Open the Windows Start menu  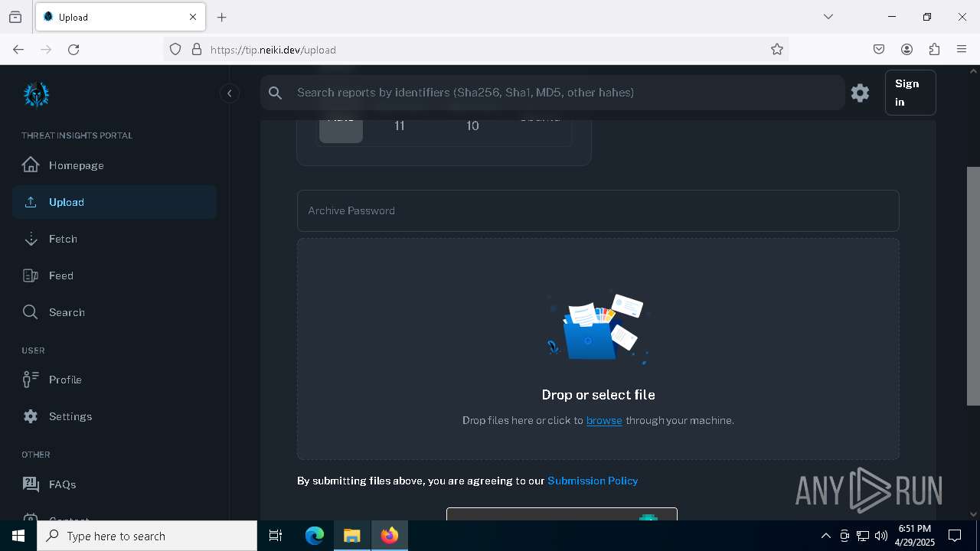click(18, 536)
